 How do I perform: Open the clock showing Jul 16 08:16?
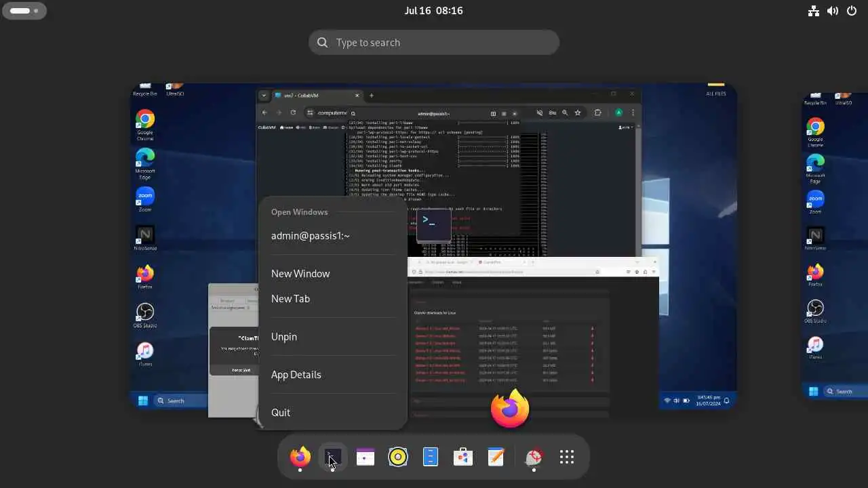(434, 11)
